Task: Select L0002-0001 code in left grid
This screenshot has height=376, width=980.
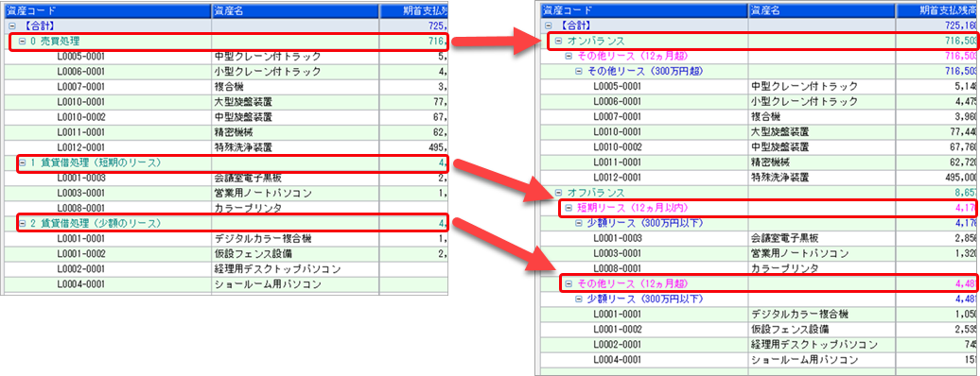Action: coord(80,269)
